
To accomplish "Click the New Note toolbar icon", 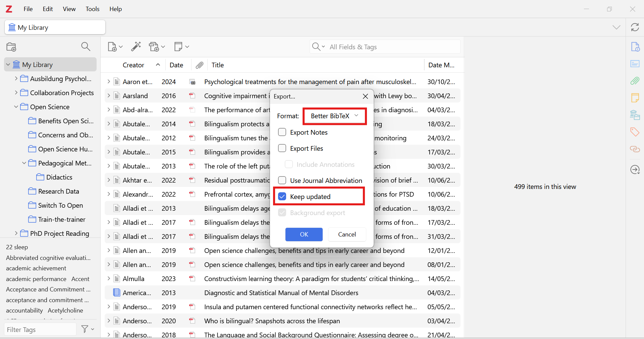I will [x=178, y=47].
